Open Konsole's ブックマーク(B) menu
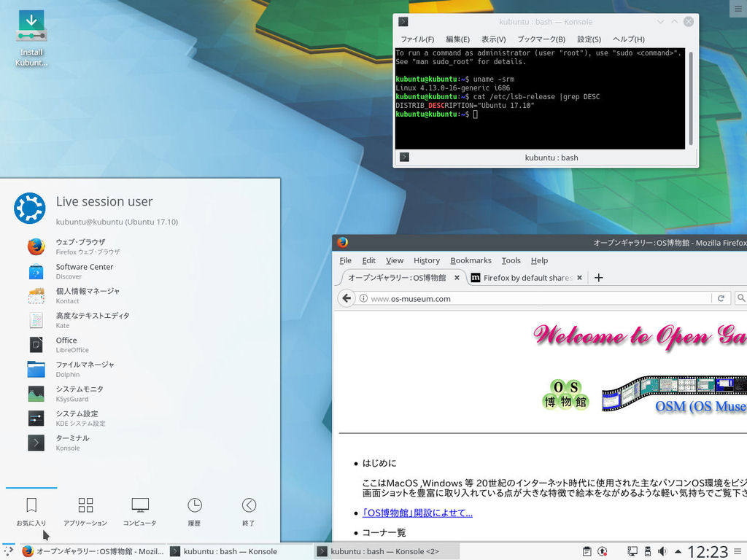Screen dimensions: 747x560 tap(541, 39)
